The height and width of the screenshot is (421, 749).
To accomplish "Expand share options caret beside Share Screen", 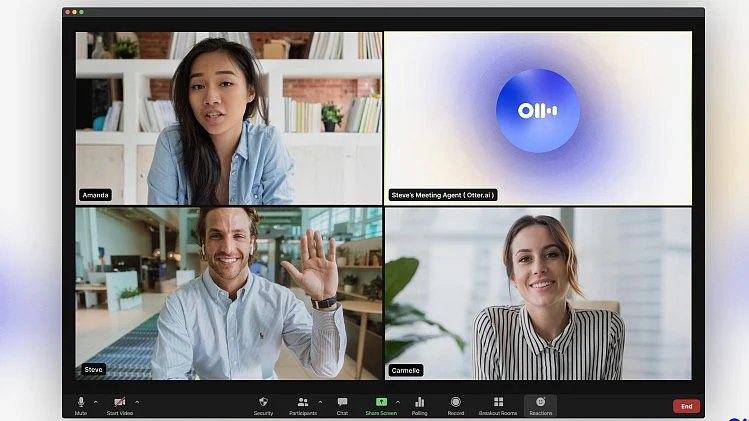I will (x=398, y=402).
